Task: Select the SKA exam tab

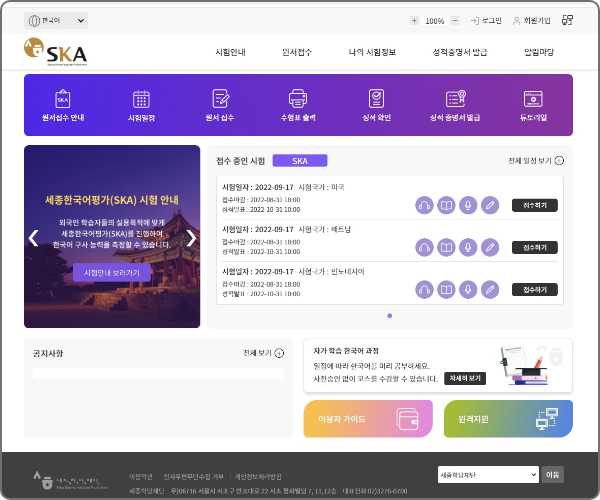Action: coord(300,161)
